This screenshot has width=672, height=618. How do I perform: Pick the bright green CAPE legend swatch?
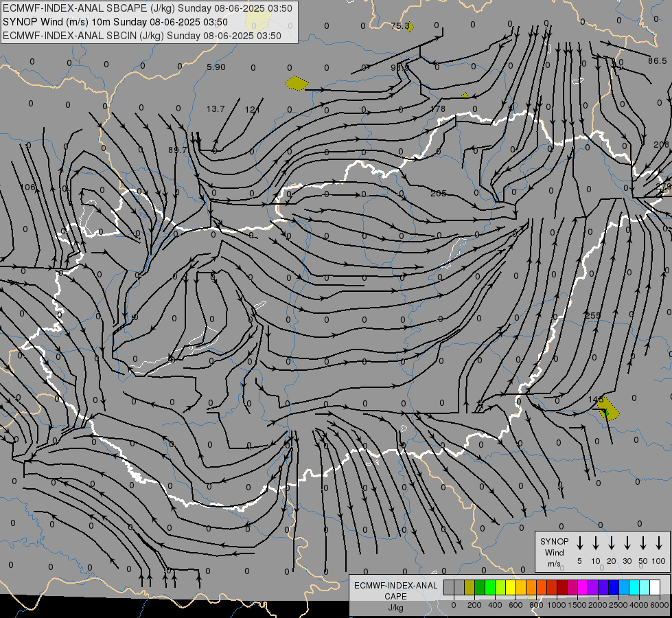click(x=490, y=587)
